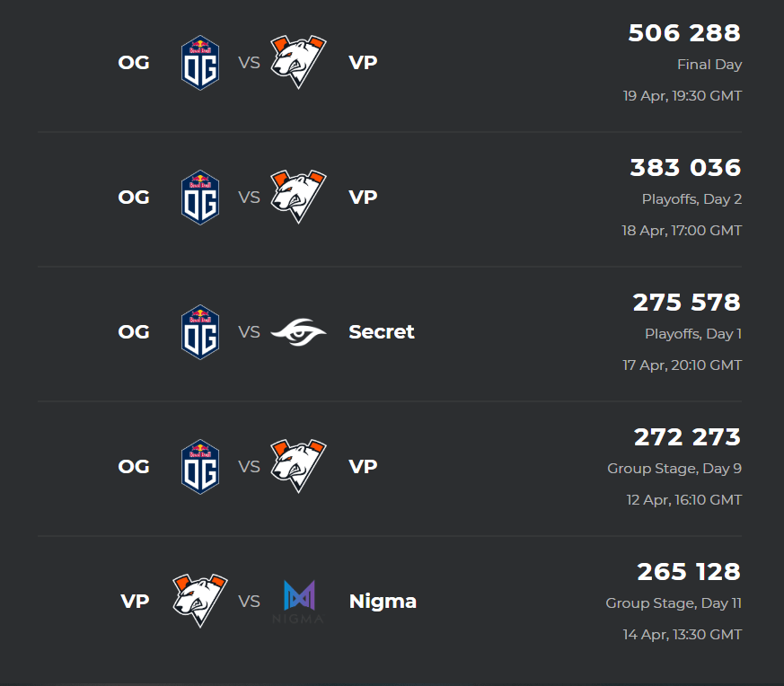Click the 12 Apr, 16:10 GMT date
Viewport: 784px width, 686px height.
tap(684, 500)
